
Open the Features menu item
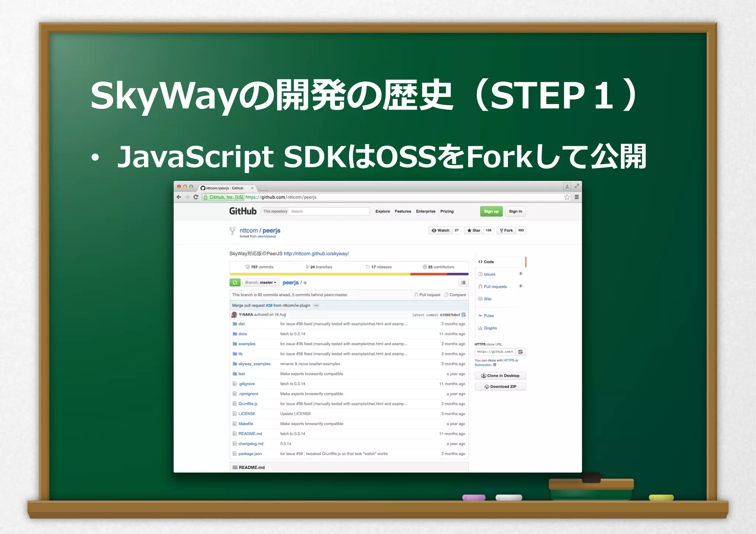pyautogui.click(x=403, y=211)
